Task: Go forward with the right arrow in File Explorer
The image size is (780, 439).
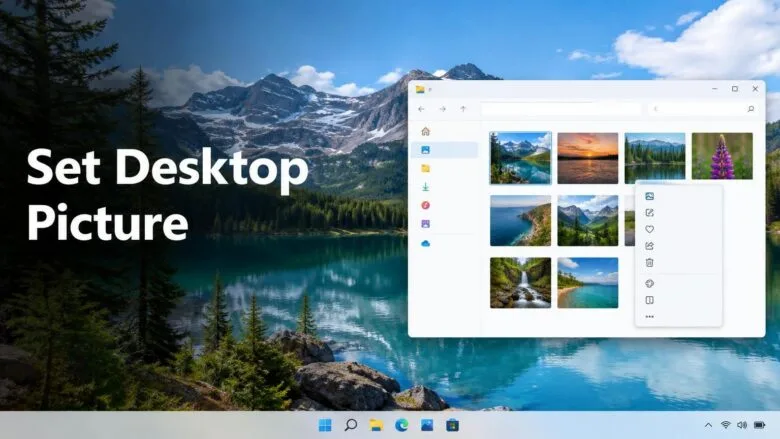Action: [x=442, y=109]
